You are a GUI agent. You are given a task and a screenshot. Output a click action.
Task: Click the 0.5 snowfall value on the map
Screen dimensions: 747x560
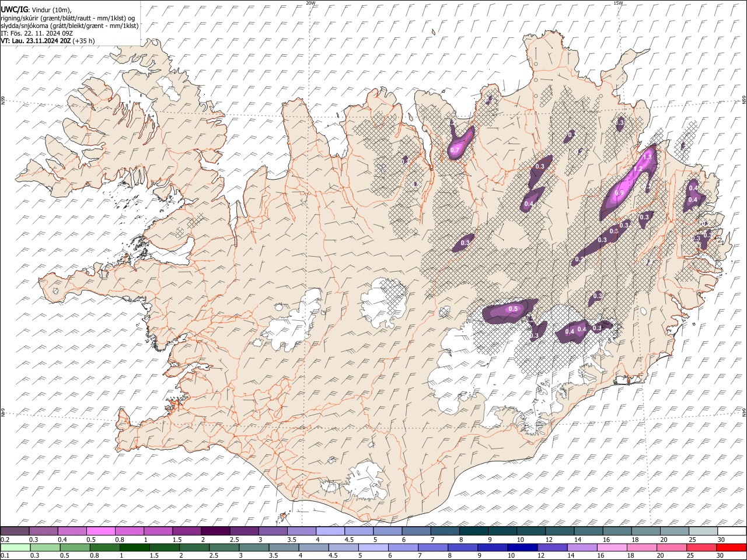pyautogui.click(x=514, y=309)
